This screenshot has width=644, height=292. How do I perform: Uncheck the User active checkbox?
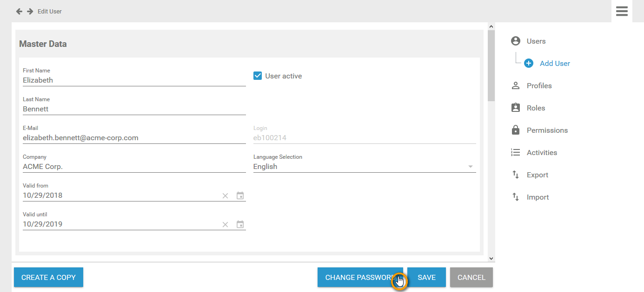(x=258, y=75)
